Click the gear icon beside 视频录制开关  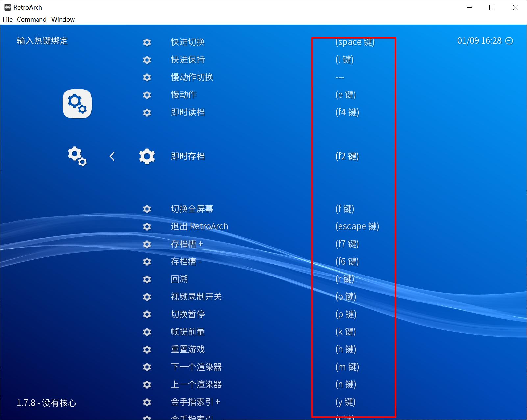pos(147,297)
